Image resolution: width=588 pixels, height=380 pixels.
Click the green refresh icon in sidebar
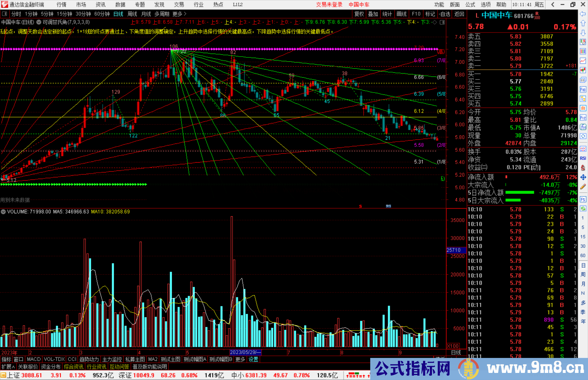coord(583,209)
